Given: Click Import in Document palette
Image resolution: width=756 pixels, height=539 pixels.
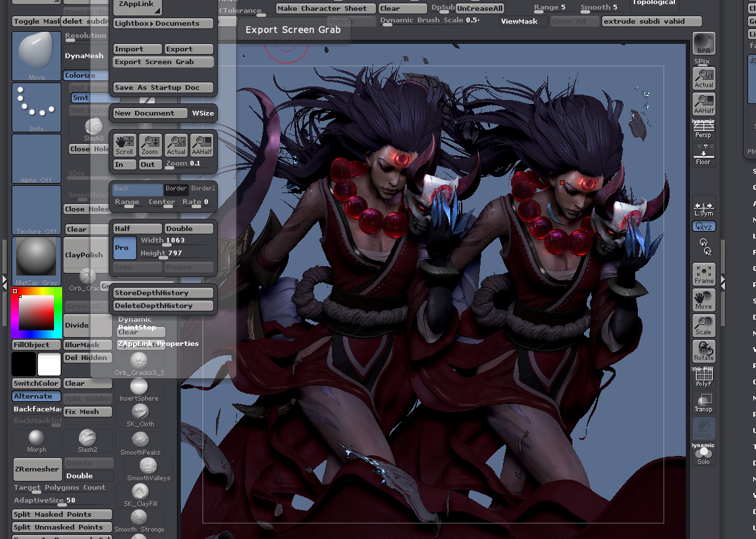Looking at the screenshot, I should pos(138,49).
